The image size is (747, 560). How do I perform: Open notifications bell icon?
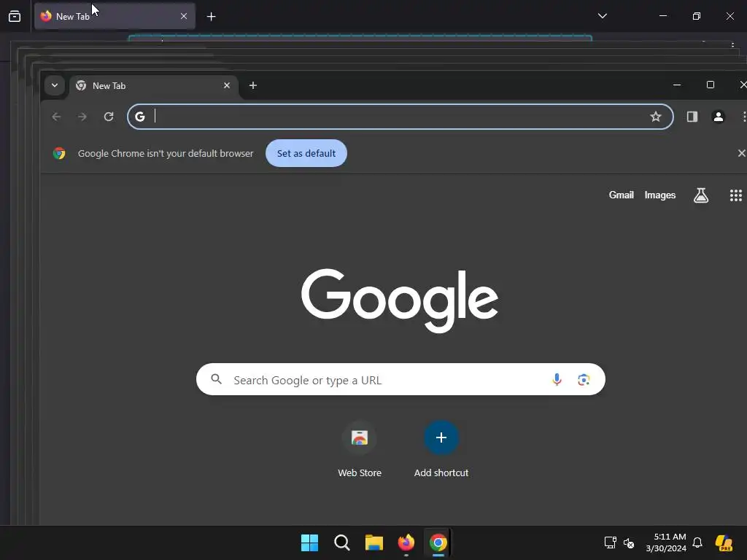(697, 542)
